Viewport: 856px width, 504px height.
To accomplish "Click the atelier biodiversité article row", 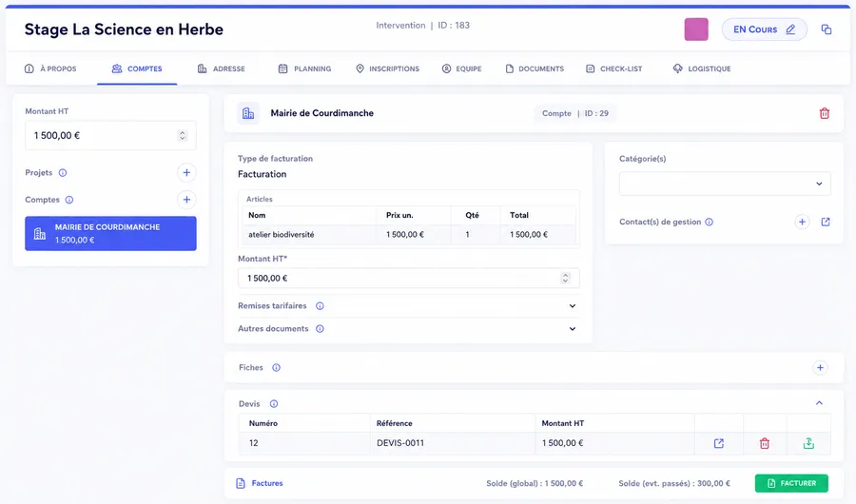I will (x=409, y=235).
